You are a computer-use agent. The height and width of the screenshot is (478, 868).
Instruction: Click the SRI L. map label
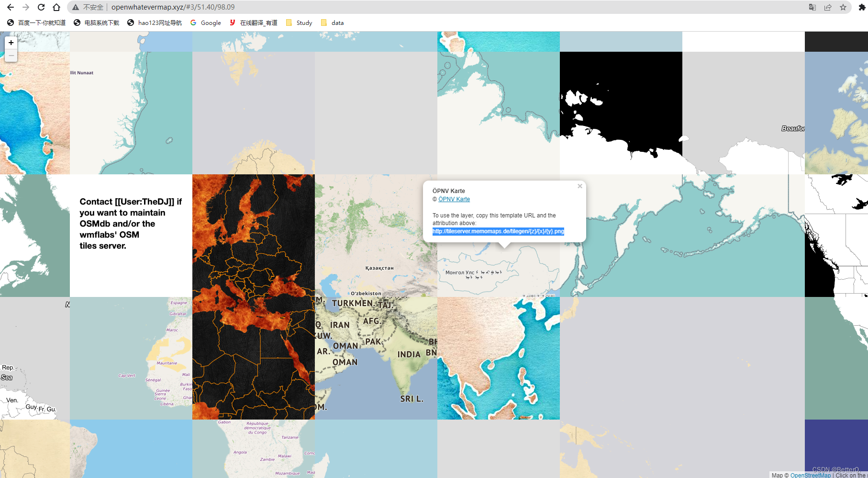[412, 398]
